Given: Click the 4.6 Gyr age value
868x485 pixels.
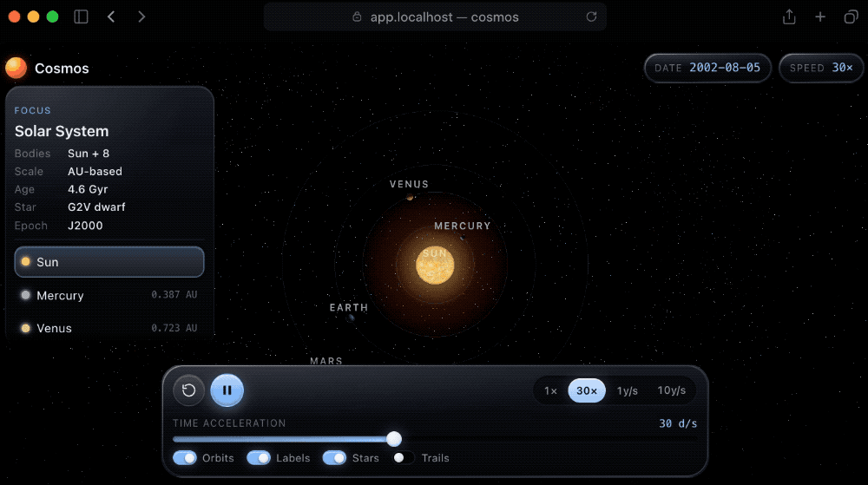Looking at the screenshot, I should click(88, 189).
